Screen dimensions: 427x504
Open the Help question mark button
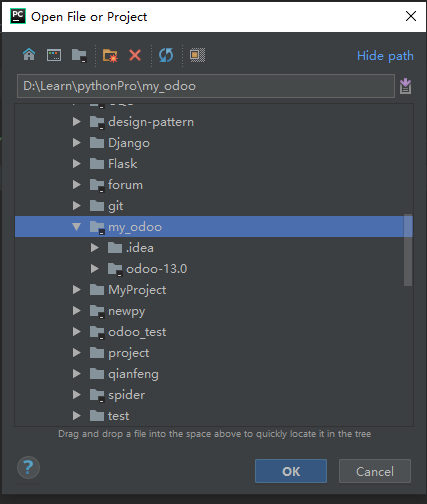click(x=28, y=467)
